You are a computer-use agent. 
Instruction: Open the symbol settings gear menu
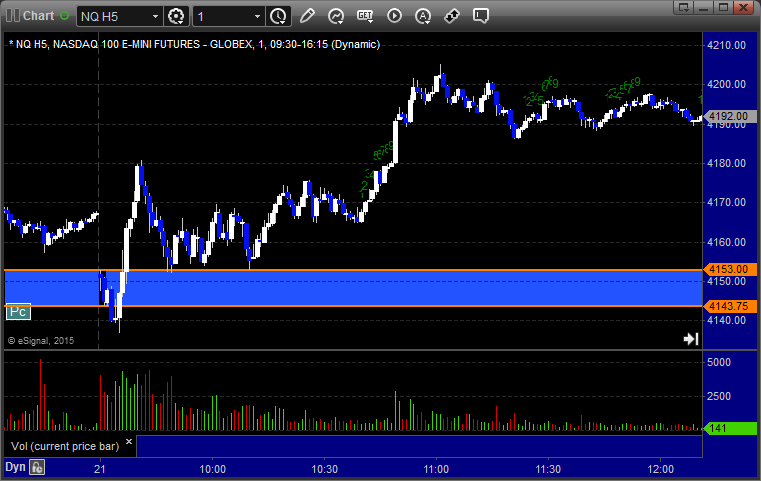tap(176, 17)
